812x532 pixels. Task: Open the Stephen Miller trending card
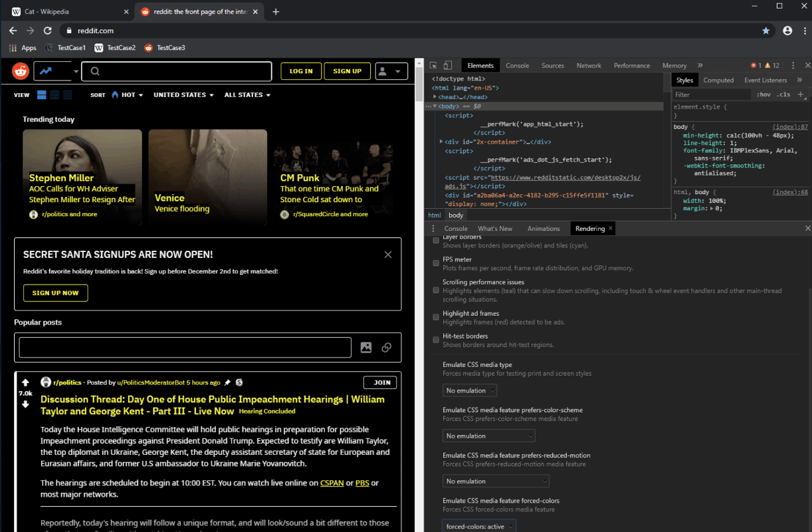click(82, 177)
